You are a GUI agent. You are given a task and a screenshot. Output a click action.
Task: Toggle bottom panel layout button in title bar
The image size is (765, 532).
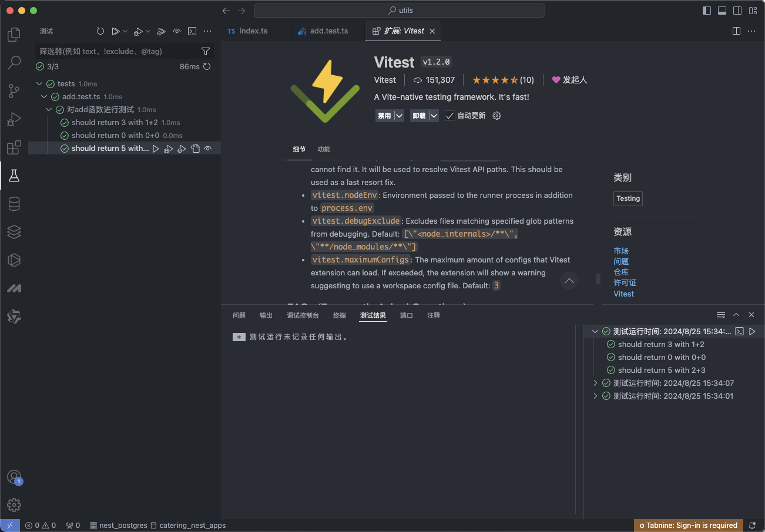pos(722,11)
